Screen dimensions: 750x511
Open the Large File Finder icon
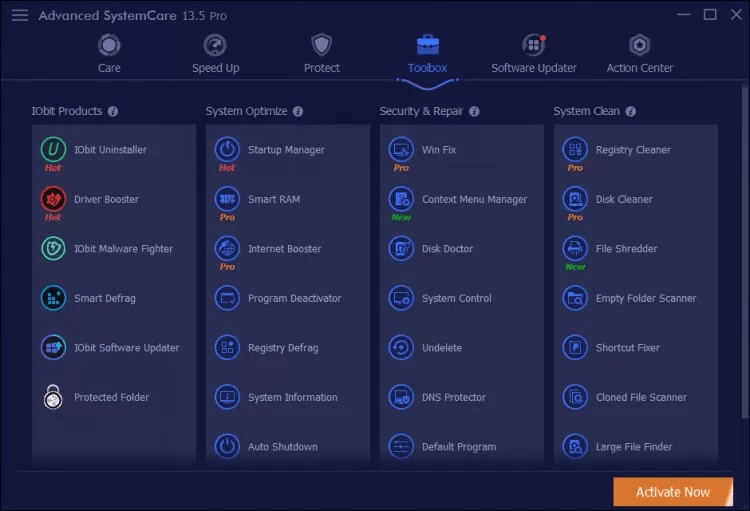click(575, 446)
